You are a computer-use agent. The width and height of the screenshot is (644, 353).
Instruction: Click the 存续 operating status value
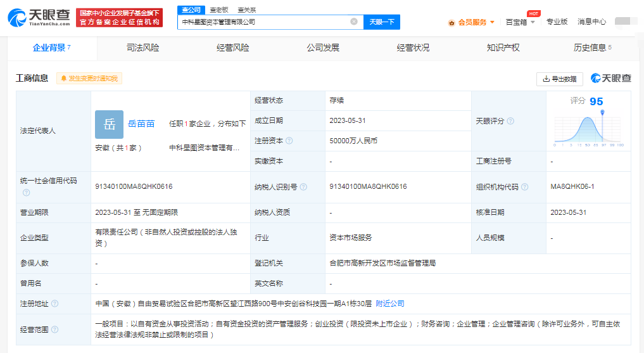[337, 100]
